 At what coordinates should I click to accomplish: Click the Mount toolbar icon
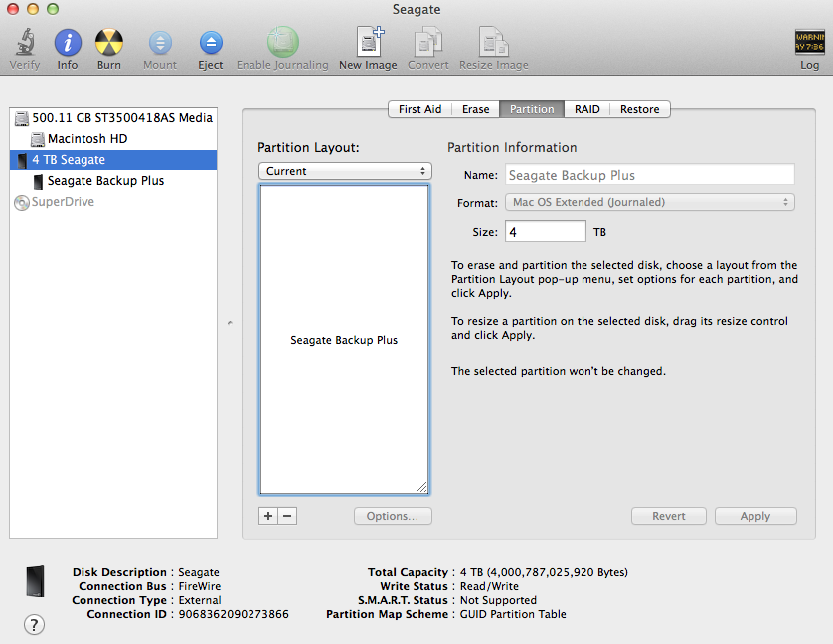tap(160, 43)
